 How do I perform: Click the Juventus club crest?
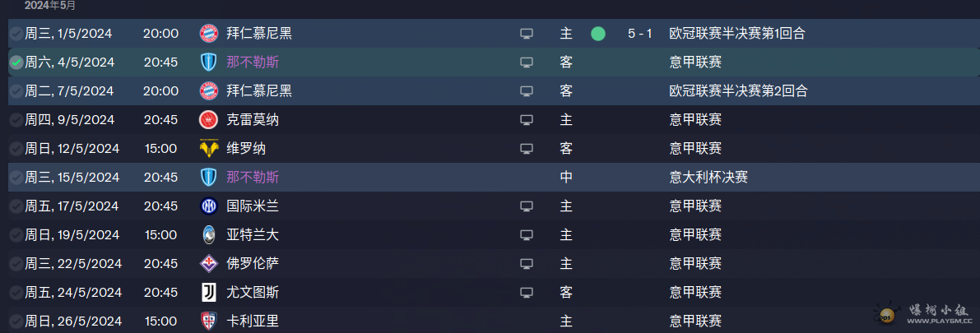(208, 293)
